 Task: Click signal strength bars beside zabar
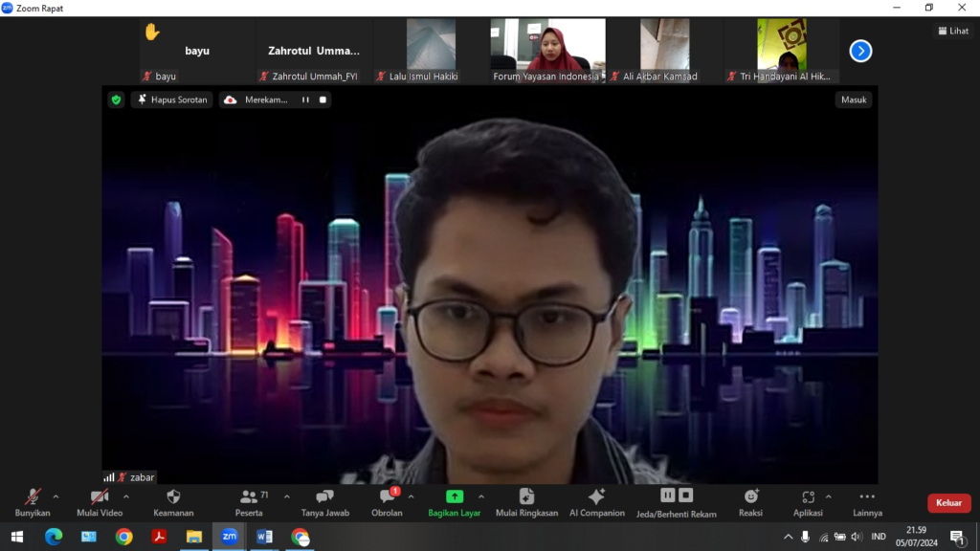pyautogui.click(x=109, y=477)
